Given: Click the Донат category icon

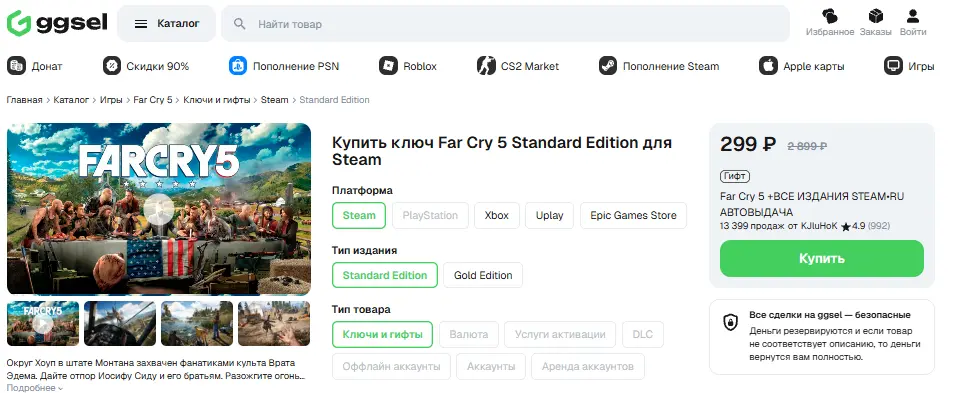Looking at the screenshot, I should [x=16, y=66].
